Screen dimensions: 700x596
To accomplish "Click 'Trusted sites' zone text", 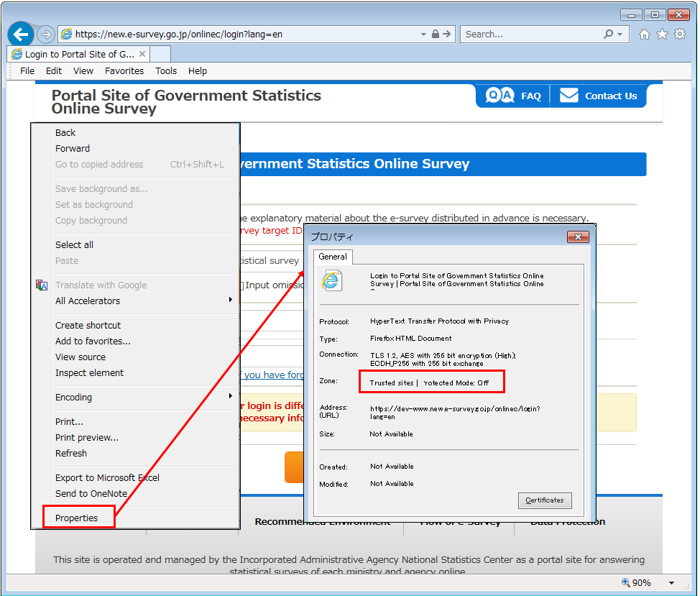I will 392,383.
